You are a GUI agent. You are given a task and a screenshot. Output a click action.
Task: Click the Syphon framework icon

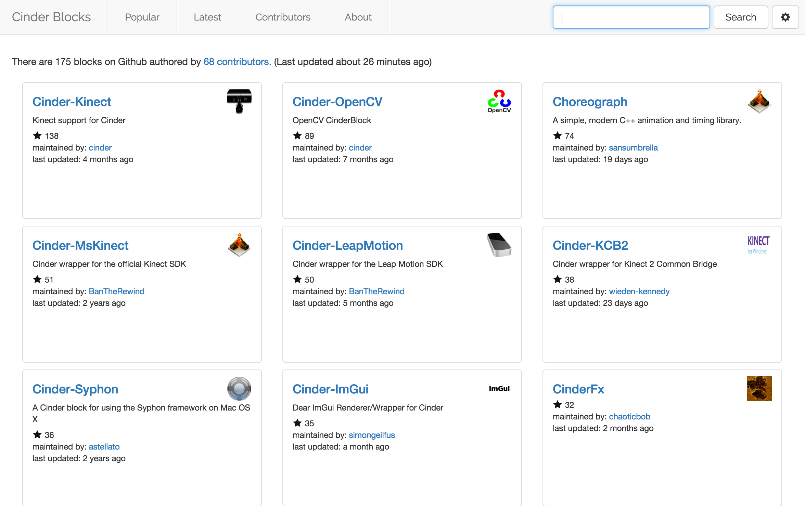pos(239,389)
